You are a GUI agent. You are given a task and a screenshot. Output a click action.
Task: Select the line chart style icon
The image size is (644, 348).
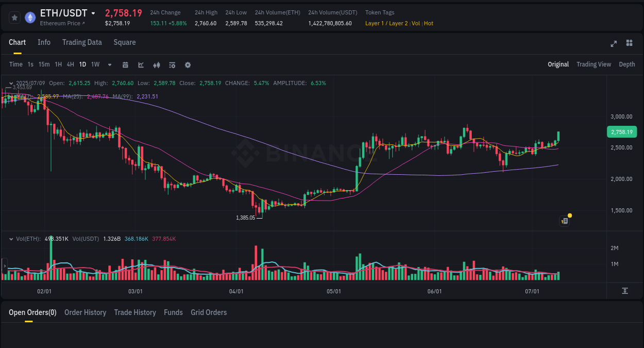(x=140, y=64)
